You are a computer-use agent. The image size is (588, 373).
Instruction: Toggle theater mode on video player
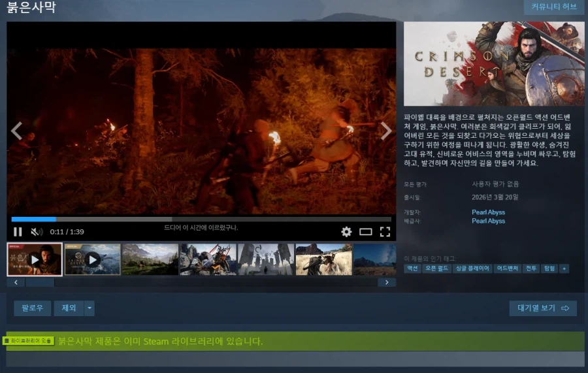366,232
